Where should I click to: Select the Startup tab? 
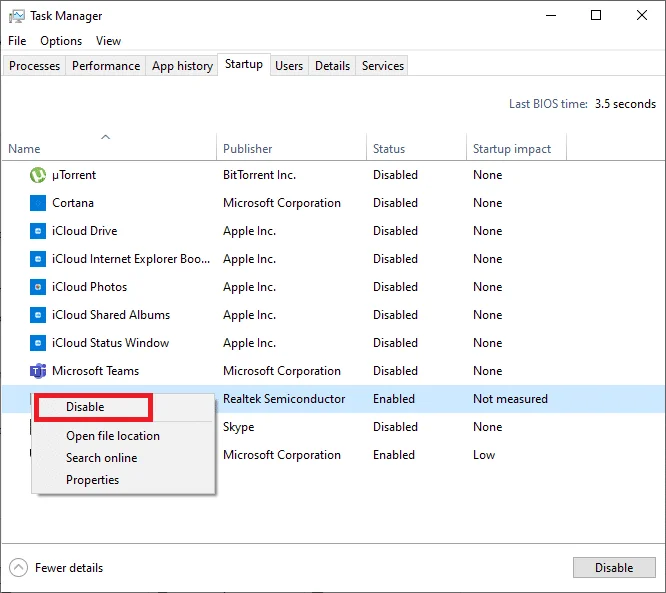244,64
